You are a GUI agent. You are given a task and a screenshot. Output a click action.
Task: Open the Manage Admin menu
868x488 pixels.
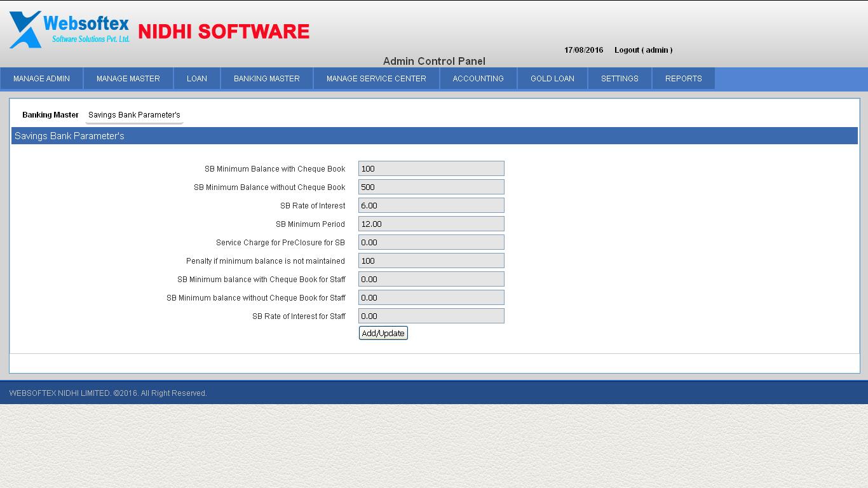(41, 79)
